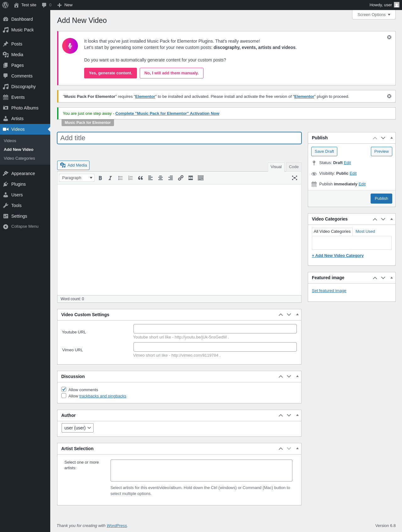
Task: Focus the Youtube URL input field
Action: click(215, 329)
